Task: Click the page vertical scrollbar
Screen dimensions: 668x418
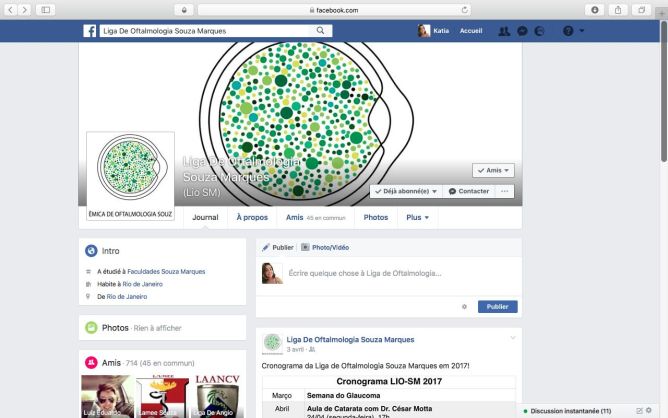Action: pyautogui.click(x=663, y=92)
